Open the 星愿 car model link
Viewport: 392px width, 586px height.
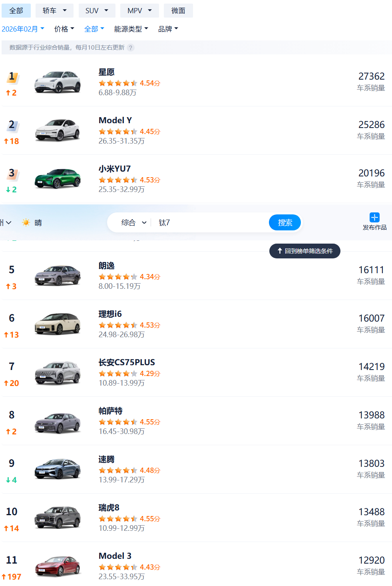106,72
